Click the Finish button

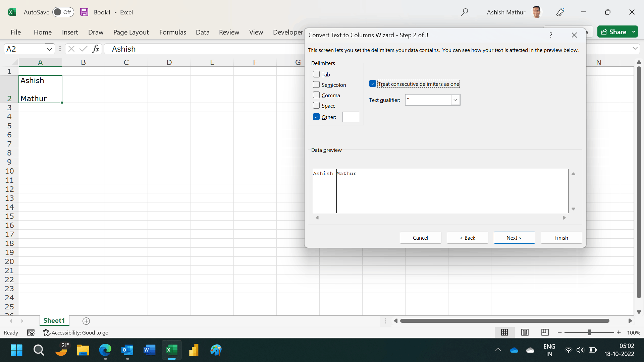point(561,237)
